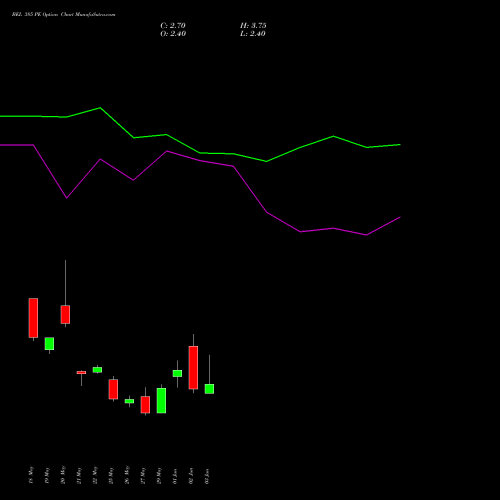The image size is (500, 500).
Task: Select the large red candlestick second from right
Action: 193,367
